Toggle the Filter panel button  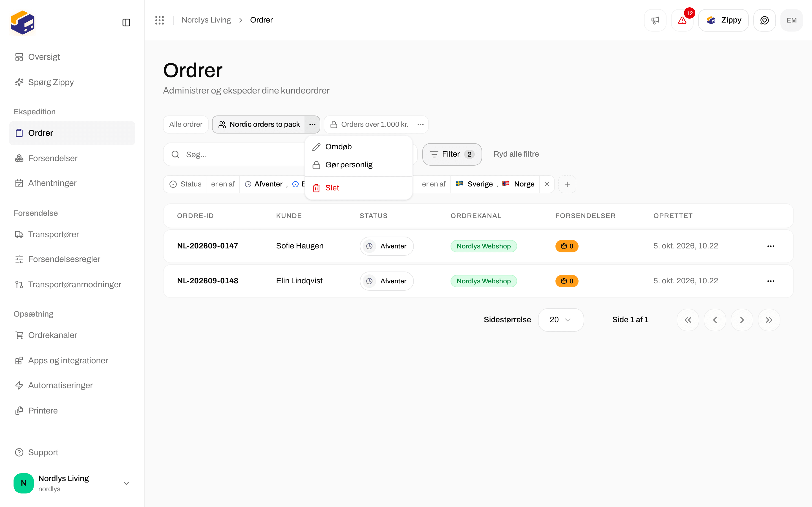[452, 154]
